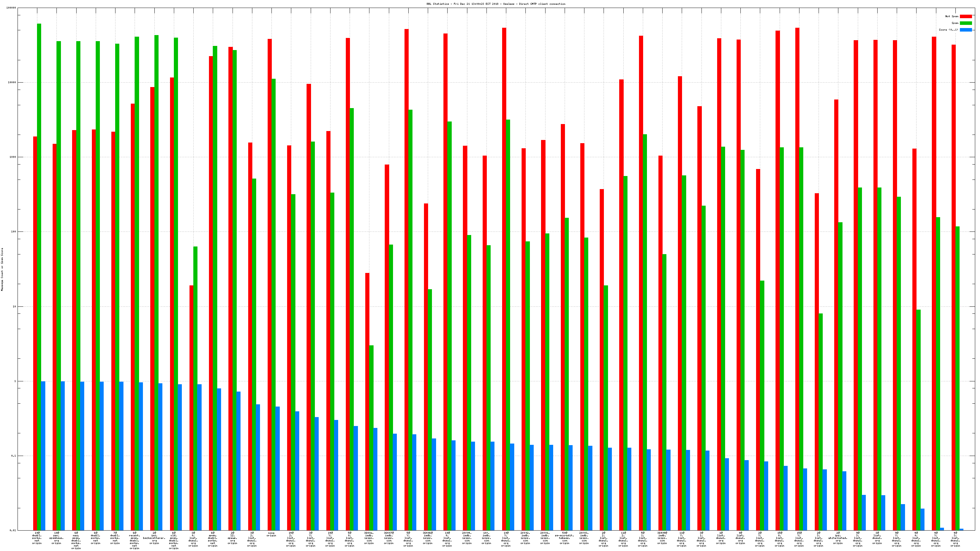Click the tall green bar for 10@ dnsbl.sorbs.net

[39, 266]
